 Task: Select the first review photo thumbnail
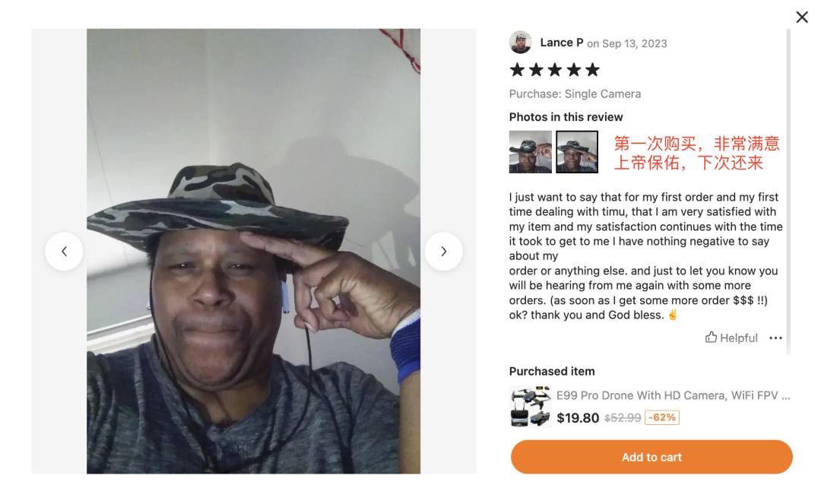pos(530,152)
